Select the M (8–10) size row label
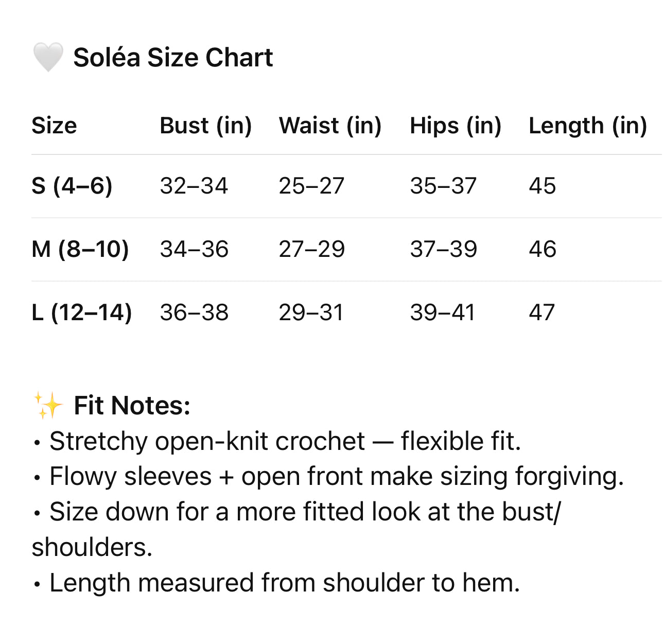The image size is (664, 644). click(80, 249)
